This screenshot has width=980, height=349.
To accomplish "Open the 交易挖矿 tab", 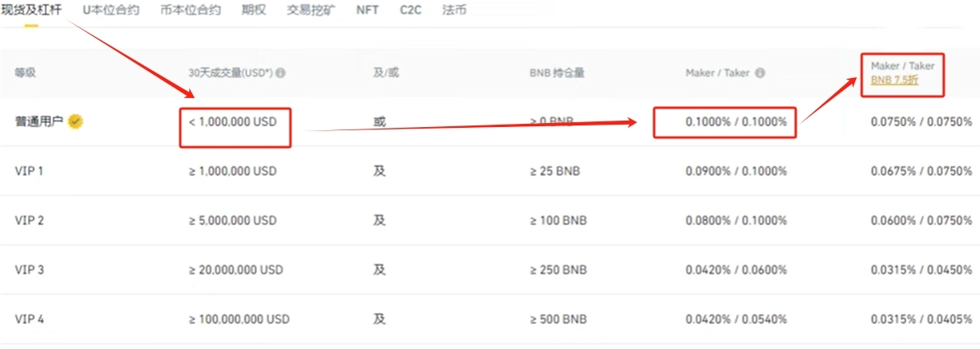I will coord(311,10).
